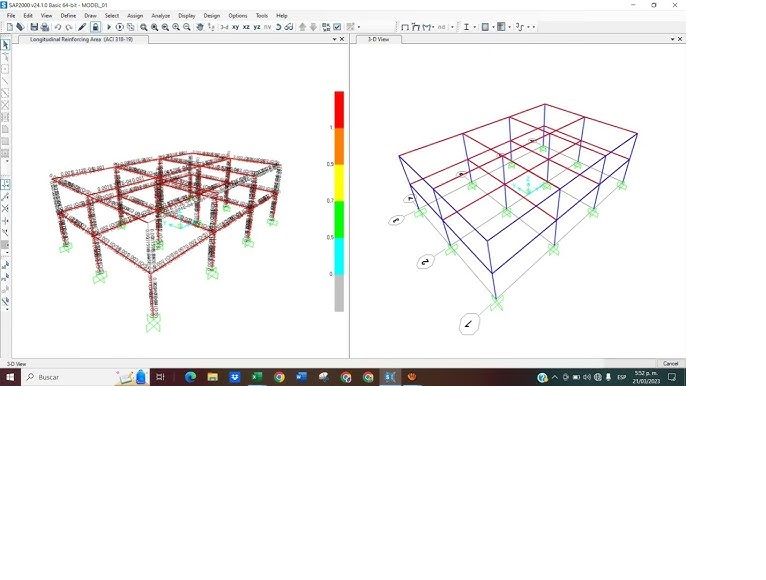Select the pointer tool in side toolbar
766x580 pixels.
(x=5, y=45)
